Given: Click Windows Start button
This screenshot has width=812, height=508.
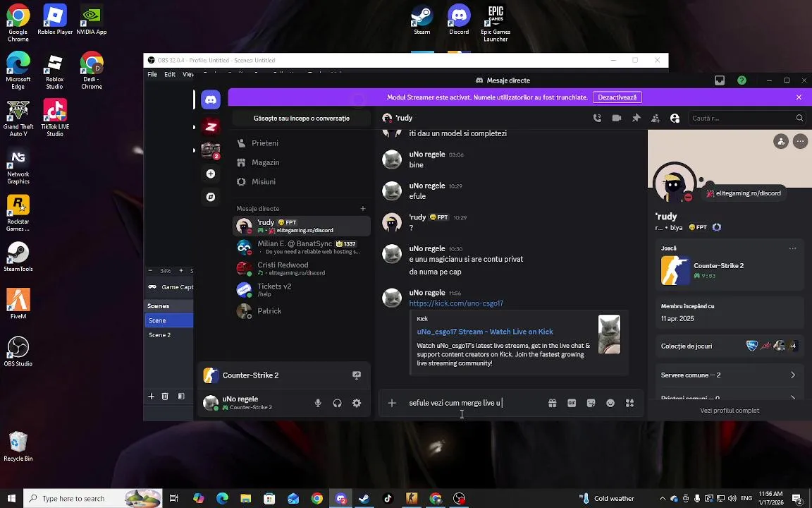Looking at the screenshot, I should tap(11, 498).
